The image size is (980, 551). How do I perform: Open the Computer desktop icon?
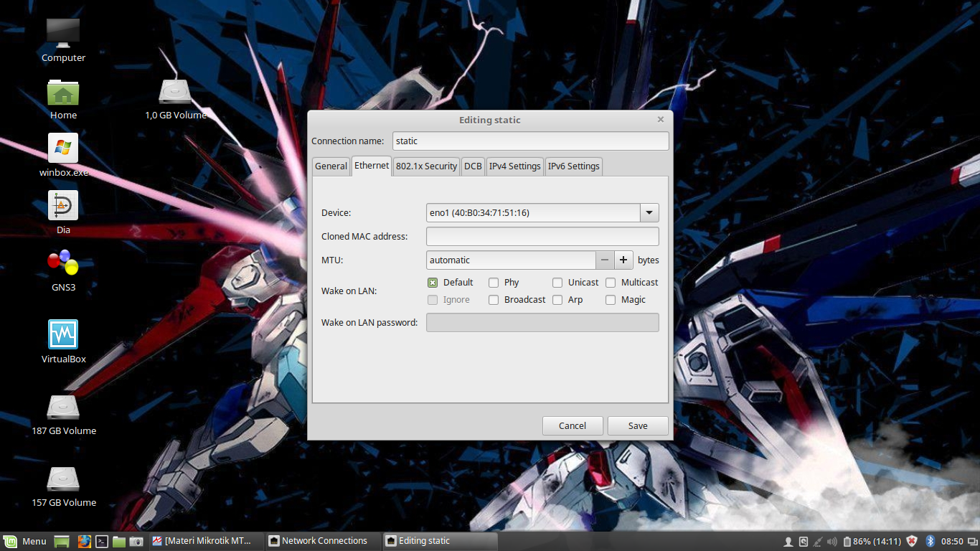[63, 32]
